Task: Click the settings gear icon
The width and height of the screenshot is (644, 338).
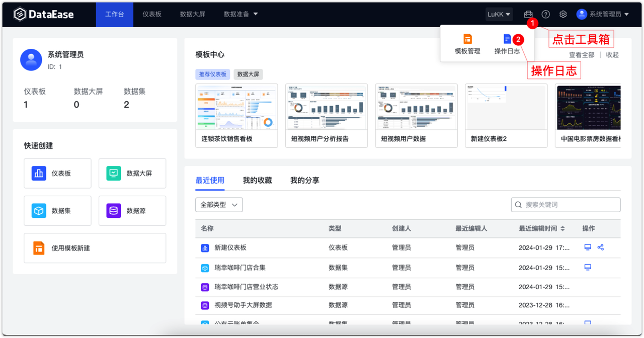Action: [x=562, y=14]
